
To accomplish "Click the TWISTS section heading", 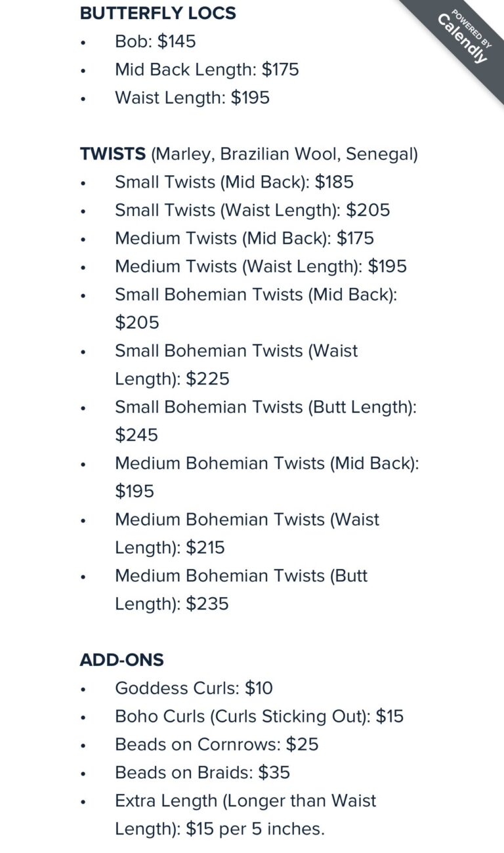I will point(113,154).
